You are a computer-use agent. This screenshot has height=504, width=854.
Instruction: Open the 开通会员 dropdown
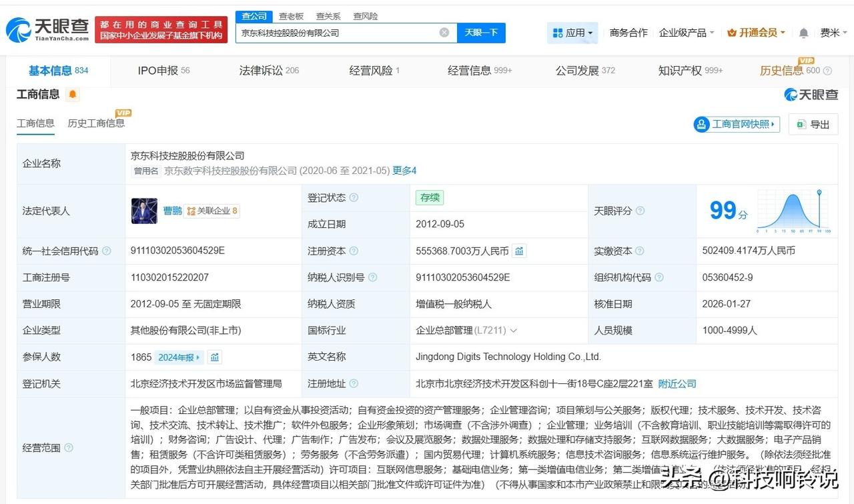[756, 33]
